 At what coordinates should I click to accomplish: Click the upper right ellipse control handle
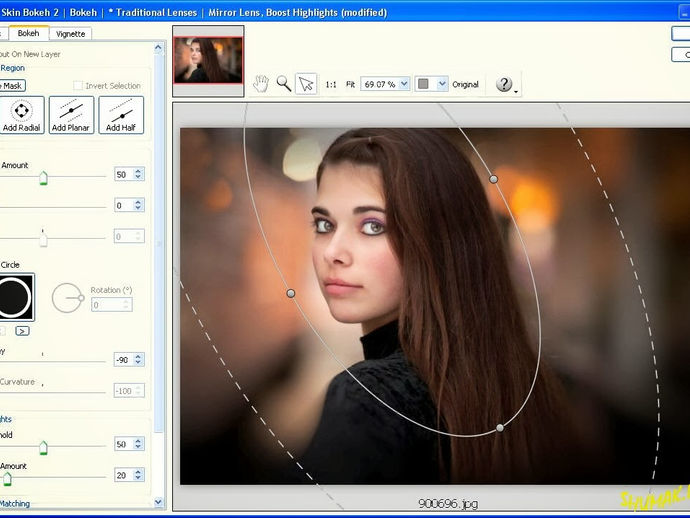click(x=494, y=179)
